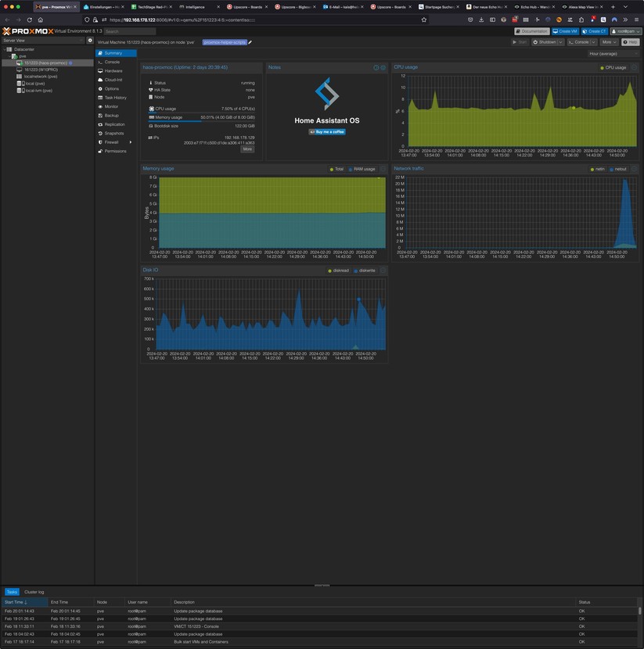Open the Console tab in VM menu
Screen dimensions: 644x649
pos(112,62)
